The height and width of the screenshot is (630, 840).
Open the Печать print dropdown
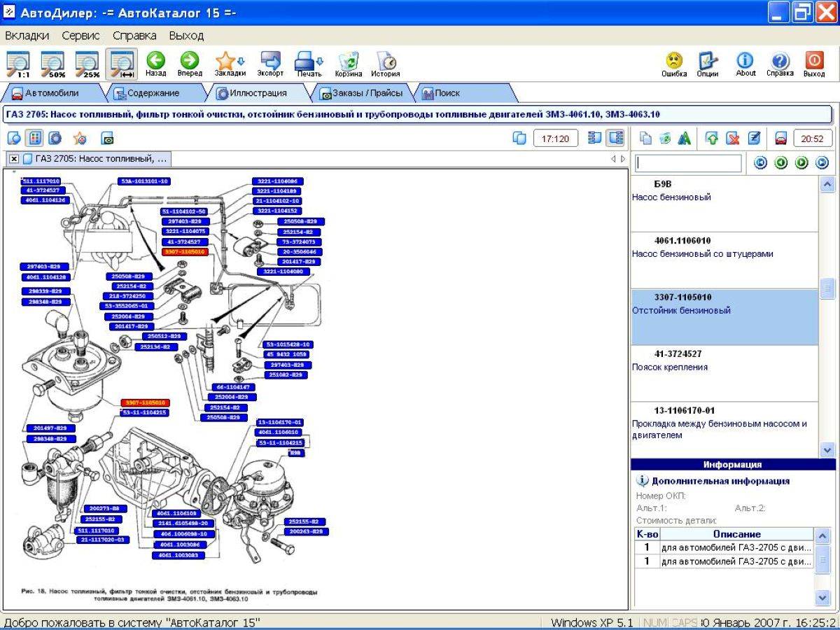tap(309, 63)
